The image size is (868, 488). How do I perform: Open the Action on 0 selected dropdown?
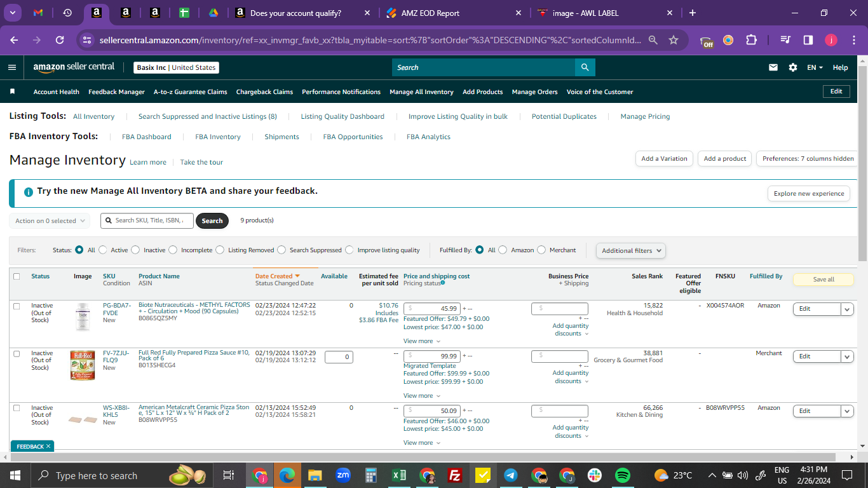coord(50,220)
